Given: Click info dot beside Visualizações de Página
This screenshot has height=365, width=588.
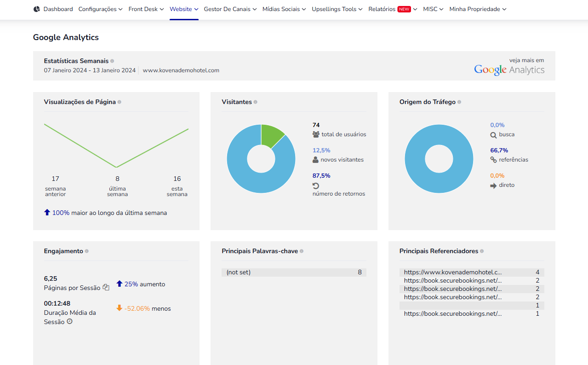Looking at the screenshot, I should 119,102.
